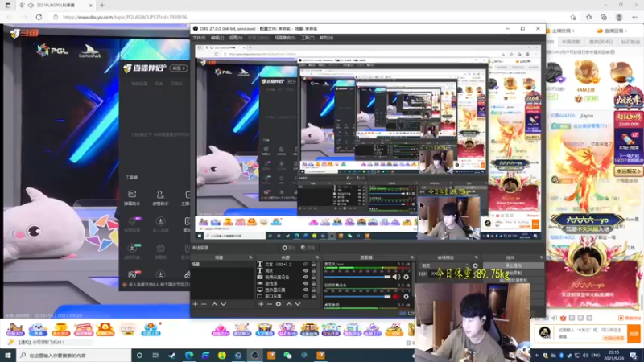
Task: Send chat message with orange 发送 button
Action: [634, 334]
